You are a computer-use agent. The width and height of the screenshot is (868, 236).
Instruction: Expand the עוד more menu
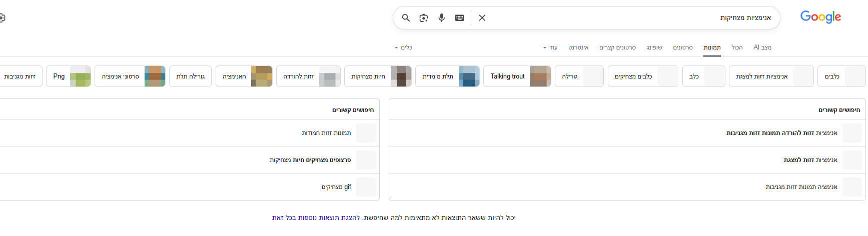[x=550, y=47]
